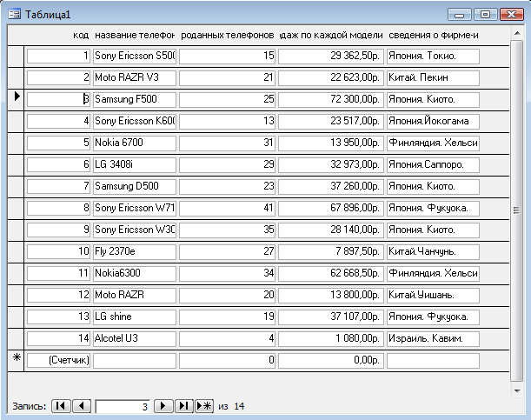531x420 pixels.
Task: Click the '62 668,50р.' amount field
Action: [x=331, y=273]
